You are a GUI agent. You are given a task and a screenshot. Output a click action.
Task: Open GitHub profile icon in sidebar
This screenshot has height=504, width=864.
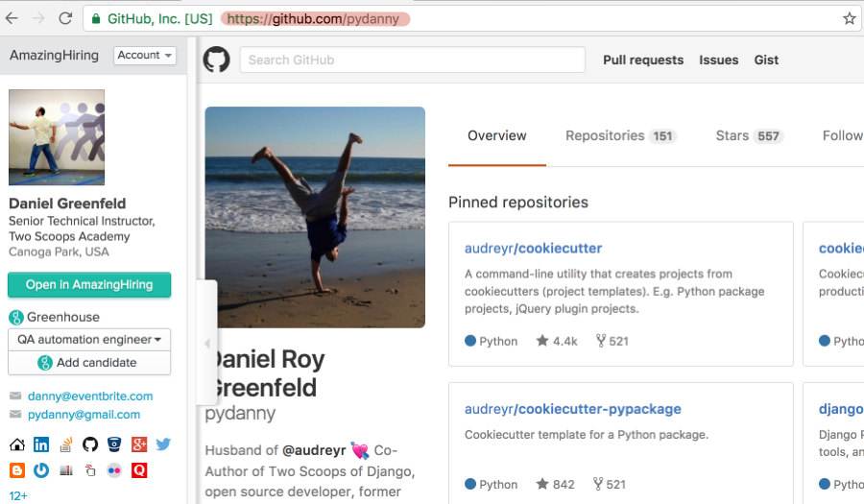90,444
